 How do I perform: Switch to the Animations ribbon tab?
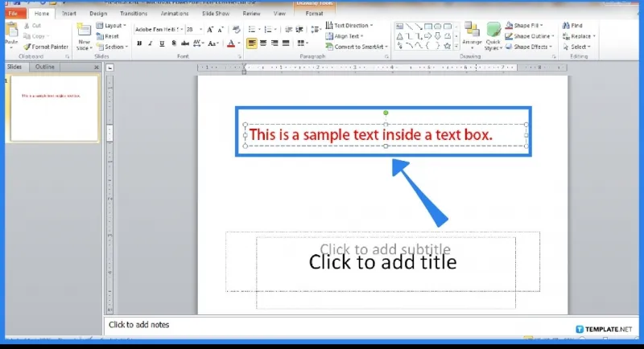point(175,14)
